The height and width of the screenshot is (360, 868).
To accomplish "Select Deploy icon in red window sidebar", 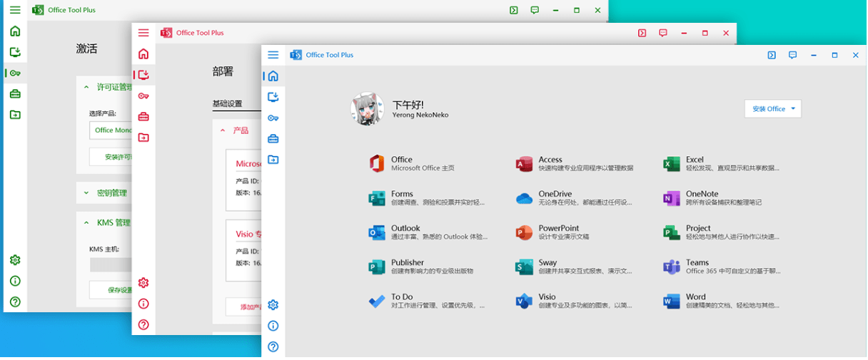I will coord(143,74).
